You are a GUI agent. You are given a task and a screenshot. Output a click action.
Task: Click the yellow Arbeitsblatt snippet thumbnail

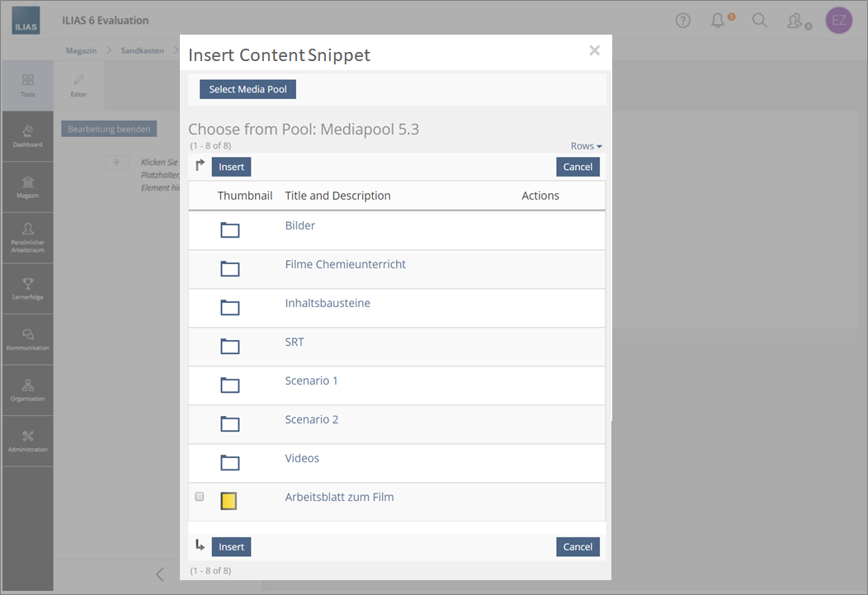point(229,500)
